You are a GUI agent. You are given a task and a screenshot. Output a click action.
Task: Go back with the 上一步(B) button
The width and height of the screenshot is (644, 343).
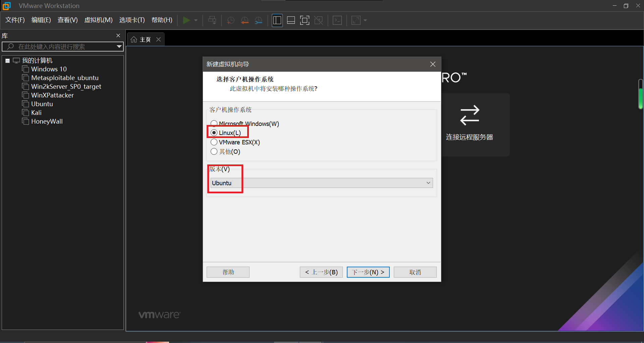point(321,272)
